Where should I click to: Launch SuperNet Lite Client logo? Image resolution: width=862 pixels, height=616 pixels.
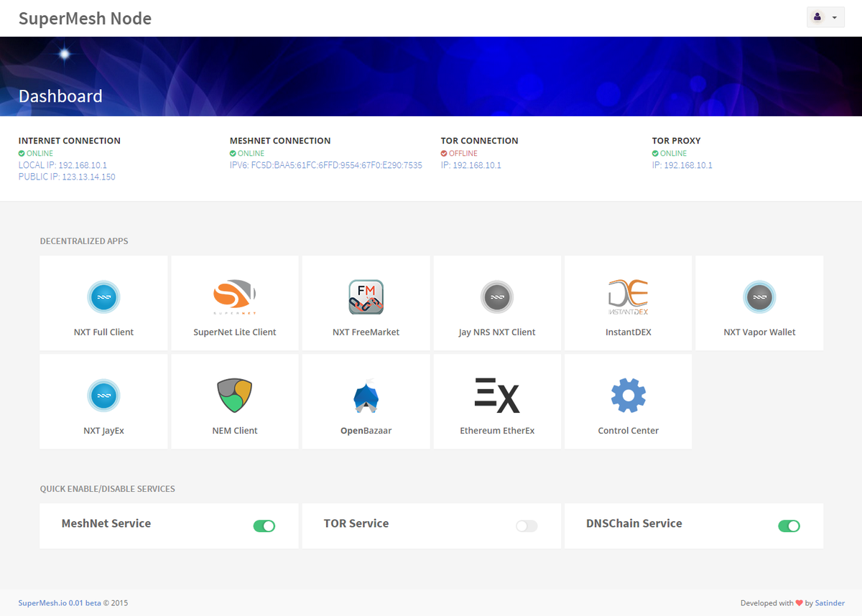pos(235,298)
